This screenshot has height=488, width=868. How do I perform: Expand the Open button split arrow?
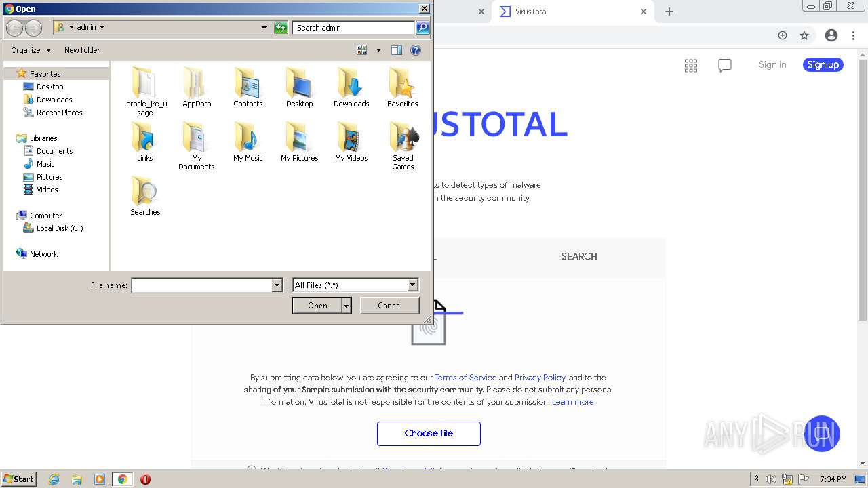tap(347, 306)
